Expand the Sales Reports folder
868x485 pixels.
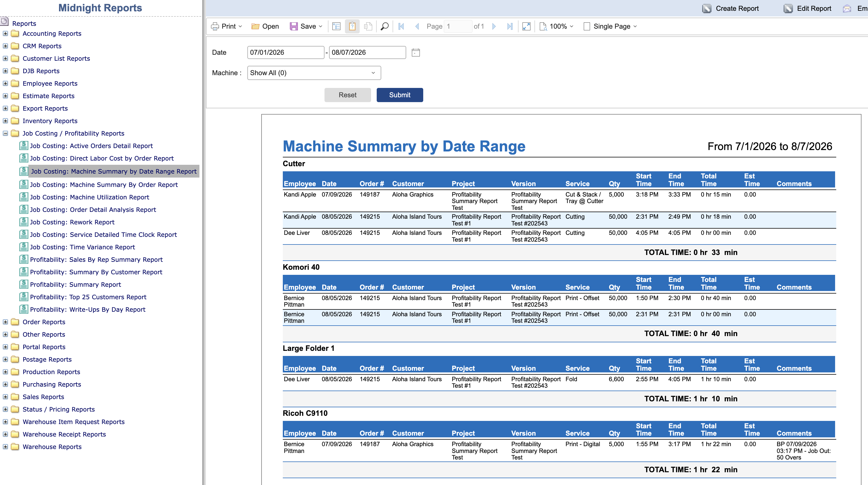5,397
